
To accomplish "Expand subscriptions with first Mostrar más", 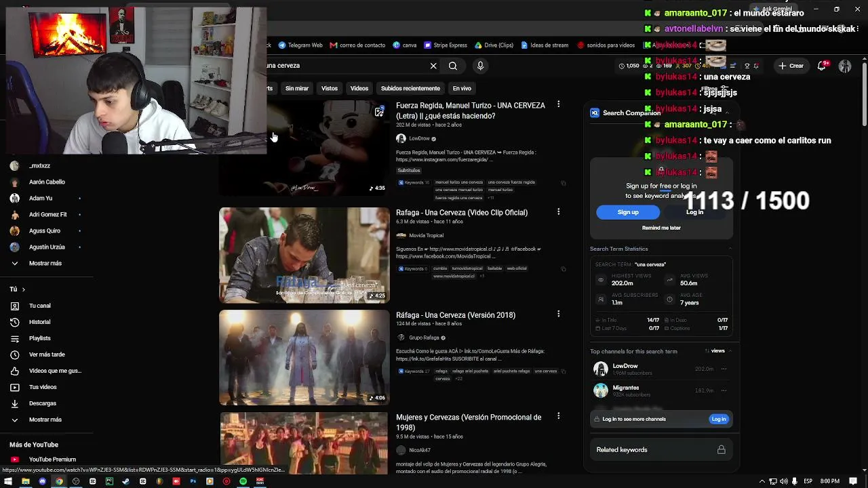I will (46, 263).
